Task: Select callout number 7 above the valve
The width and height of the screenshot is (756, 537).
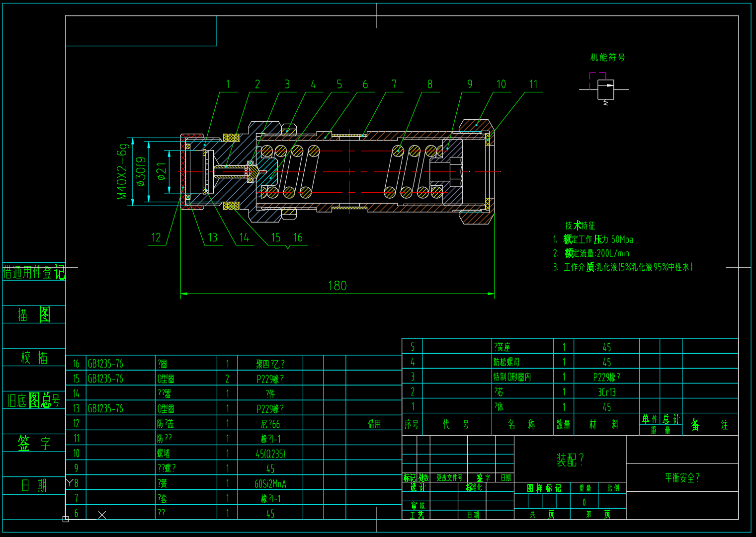Action: 394,84
